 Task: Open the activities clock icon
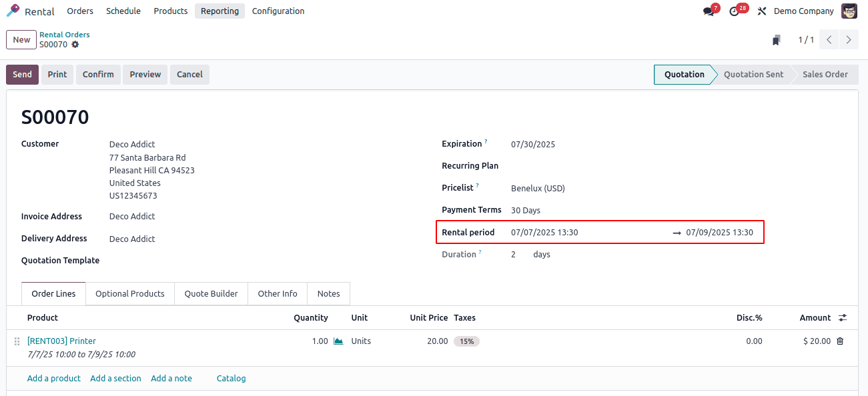[735, 11]
